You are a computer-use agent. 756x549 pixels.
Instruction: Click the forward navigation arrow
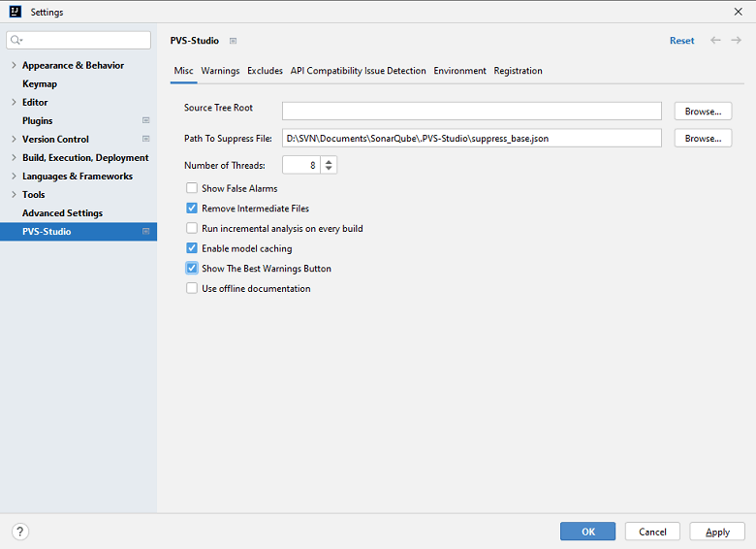(737, 41)
